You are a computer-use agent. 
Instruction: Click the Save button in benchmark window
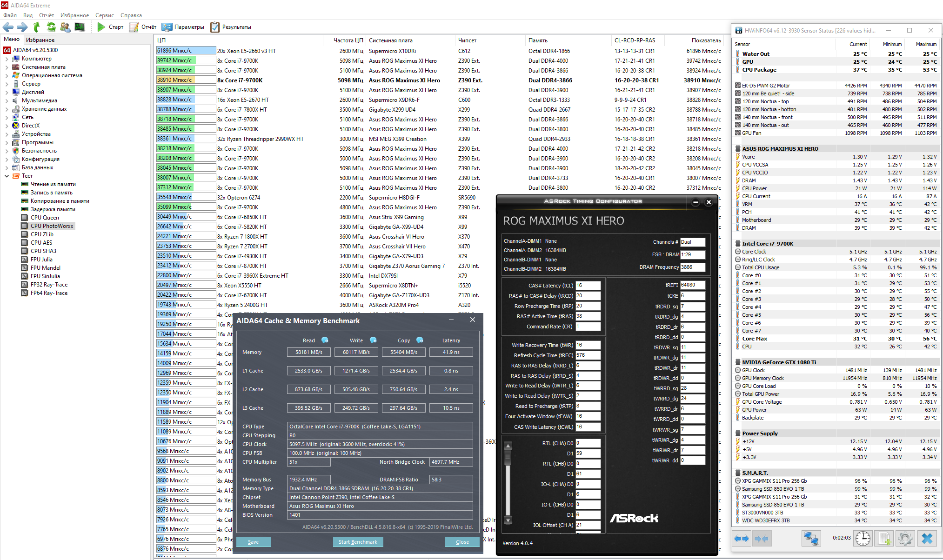[253, 542]
